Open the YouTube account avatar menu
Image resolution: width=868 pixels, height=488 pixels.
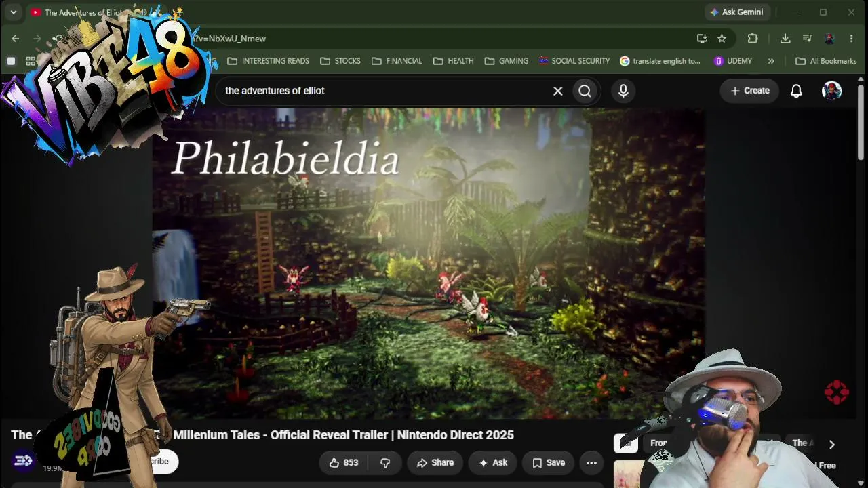(x=832, y=91)
